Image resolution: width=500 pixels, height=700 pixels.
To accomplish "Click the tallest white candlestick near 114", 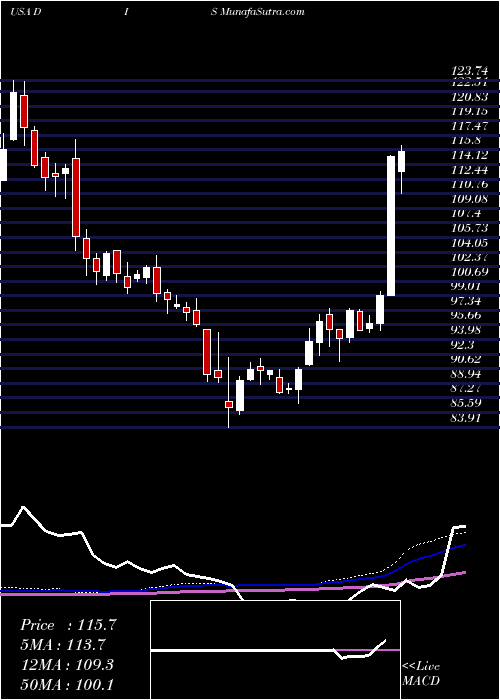I will point(391,225).
